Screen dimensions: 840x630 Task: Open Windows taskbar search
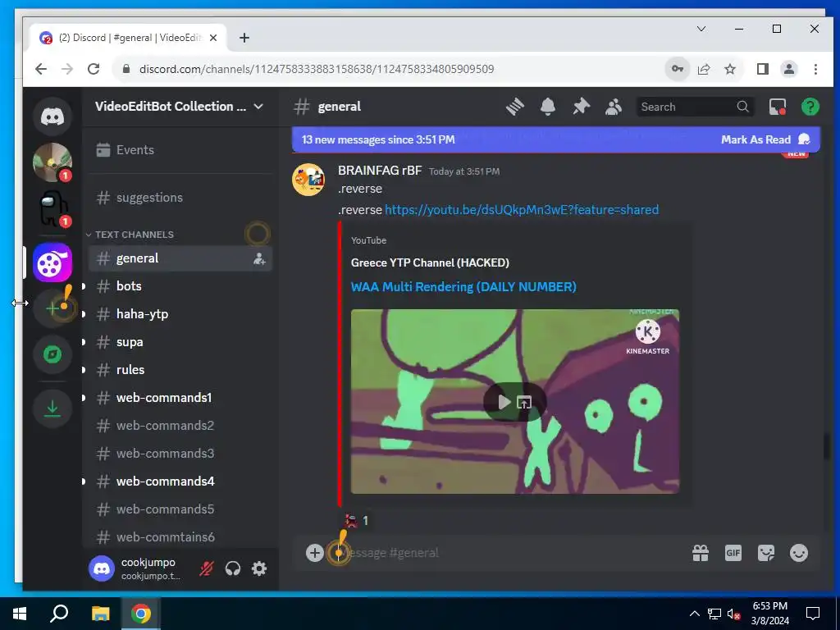click(59, 614)
